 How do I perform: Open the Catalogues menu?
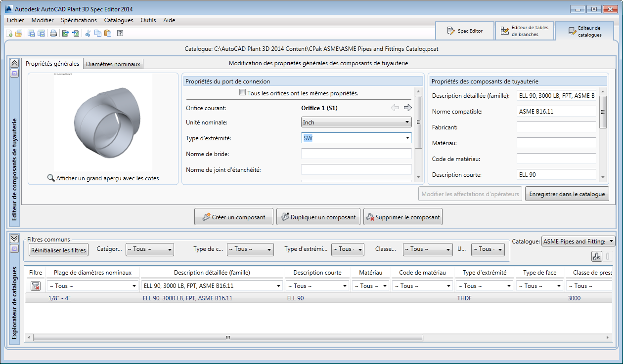pyautogui.click(x=119, y=20)
